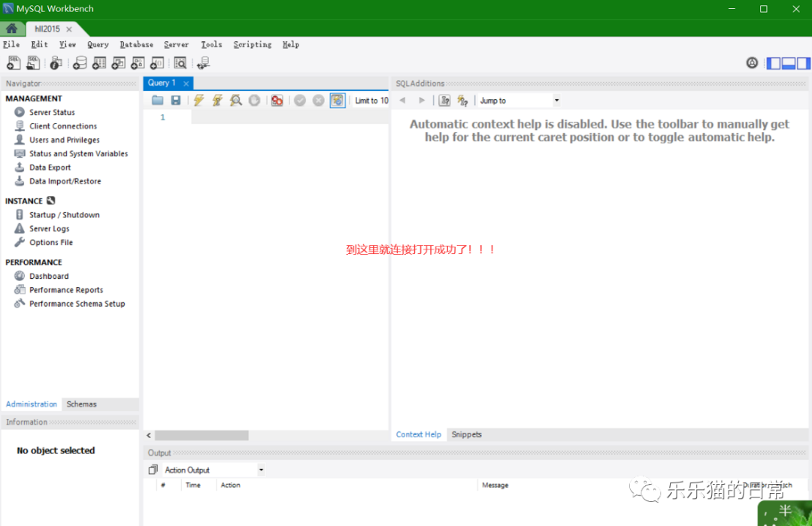Close the Query 1 tab
Image resolution: width=812 pixels, height=526 pixels.
(x=186, y=83)
